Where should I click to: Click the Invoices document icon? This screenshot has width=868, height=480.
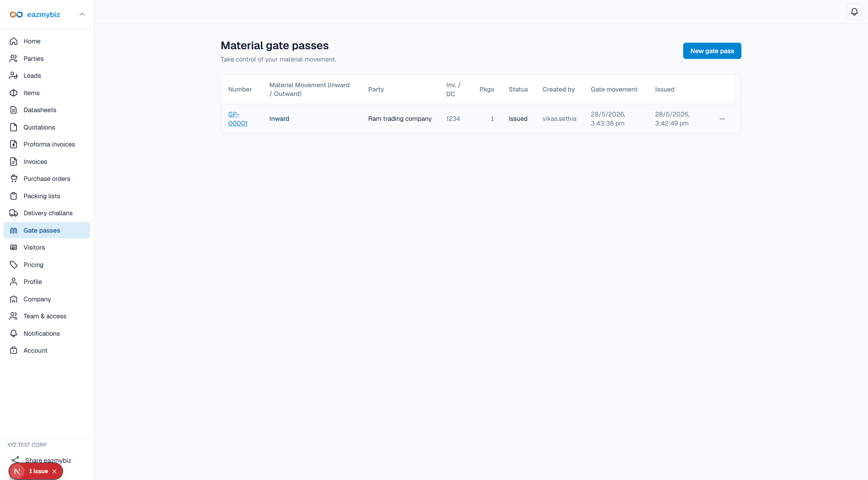(x=14, y=162)
